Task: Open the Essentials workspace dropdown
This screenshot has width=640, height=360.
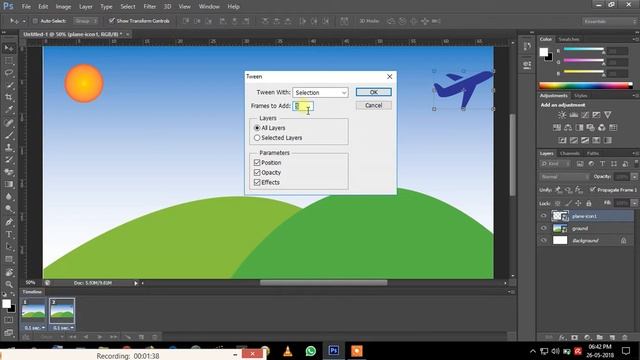Action: point(609,21)
